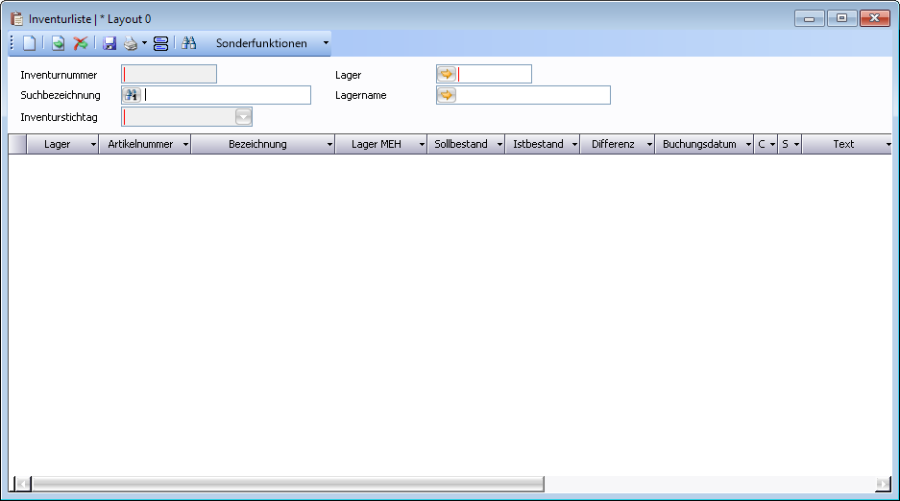Open the print options dropdown arrow

pyautogui.click(x=144, y=44)
